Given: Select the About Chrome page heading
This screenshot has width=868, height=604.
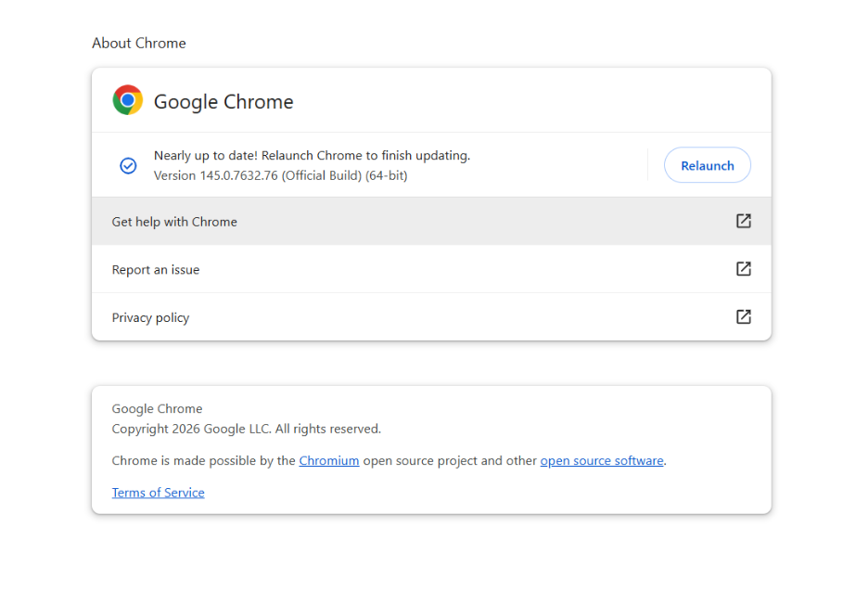Looking at the screenshot, I should (138, 43).
